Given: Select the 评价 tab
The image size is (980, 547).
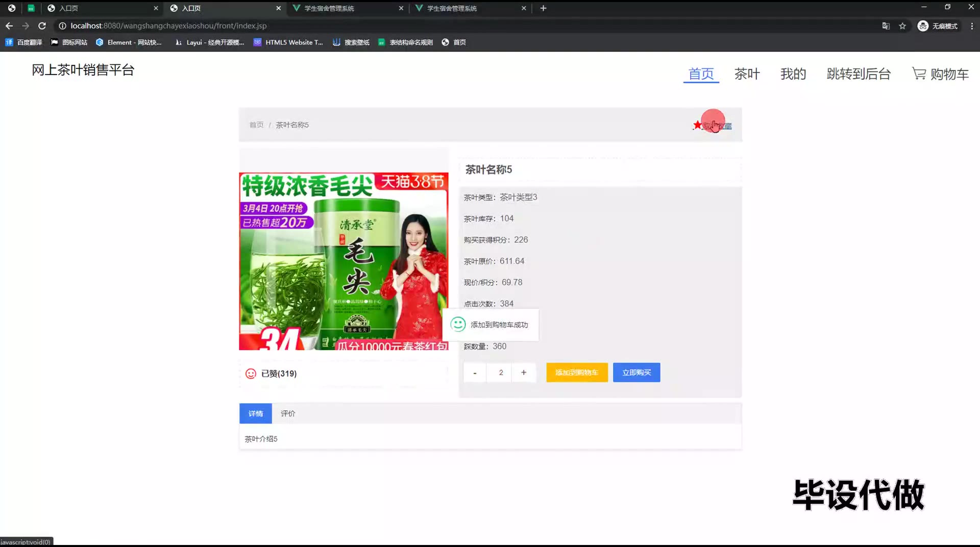Looking at the screenshot, I should 288,413.
